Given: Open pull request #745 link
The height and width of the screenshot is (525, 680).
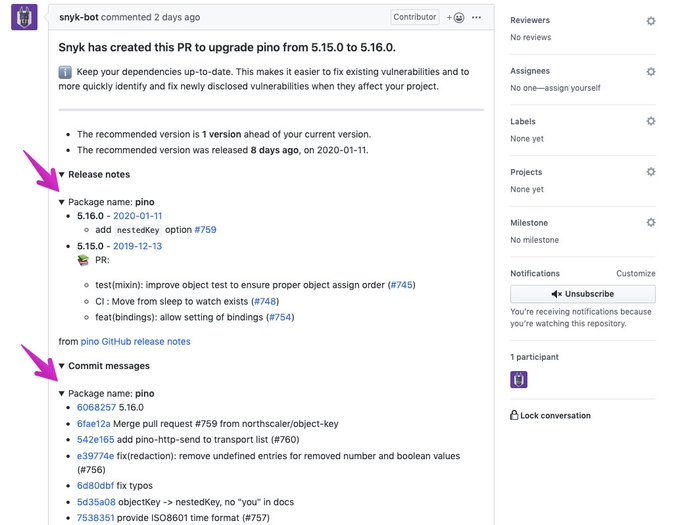Looking at the screenshot, I should click(402, 285).
